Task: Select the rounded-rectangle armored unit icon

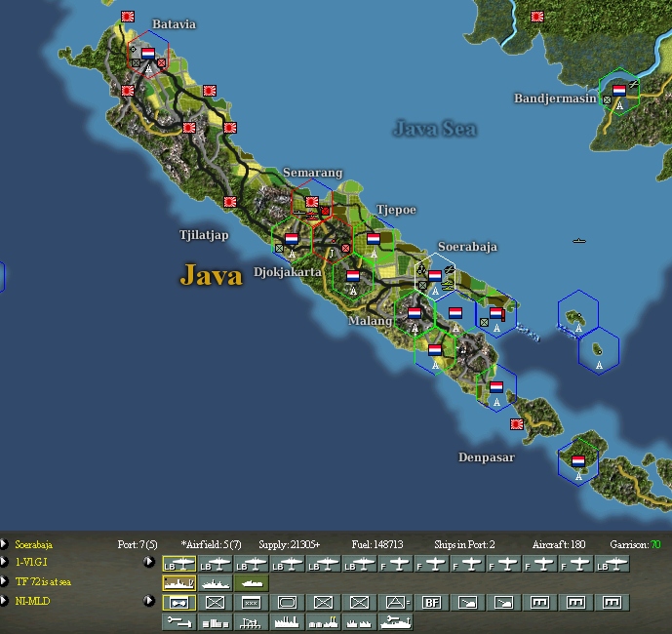Action: tap(287, 602)
